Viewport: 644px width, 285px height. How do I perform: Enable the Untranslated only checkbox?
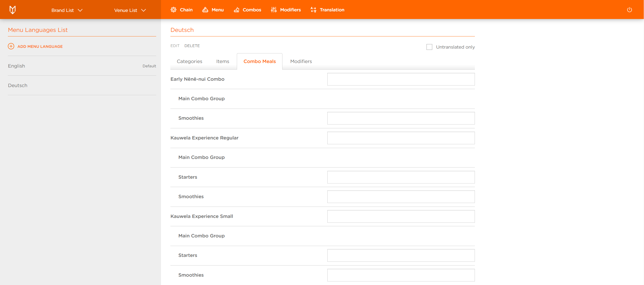pyautogui.click(x=429, y=47)
